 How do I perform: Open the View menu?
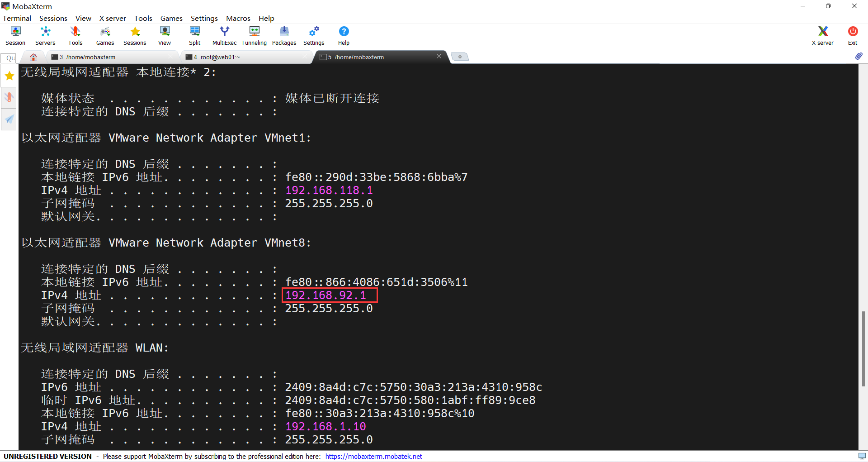pyautogui.click(x=83, y=18)
